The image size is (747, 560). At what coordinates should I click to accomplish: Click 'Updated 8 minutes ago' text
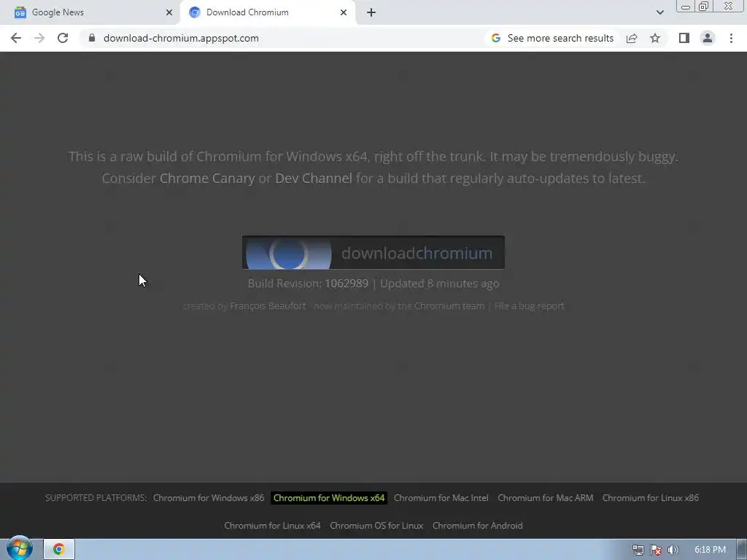pos(439,284)
